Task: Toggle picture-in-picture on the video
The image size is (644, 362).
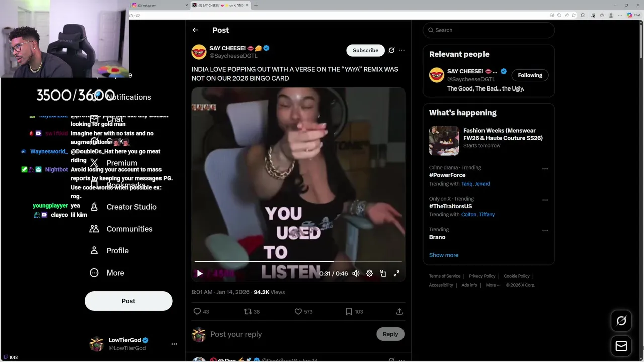Action: [x=383, y=274]
